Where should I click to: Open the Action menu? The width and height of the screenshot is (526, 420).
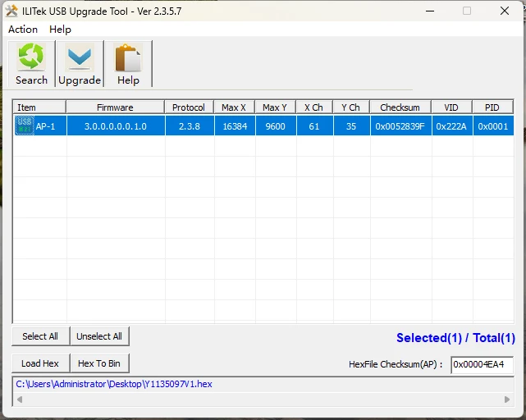[23, 30]
